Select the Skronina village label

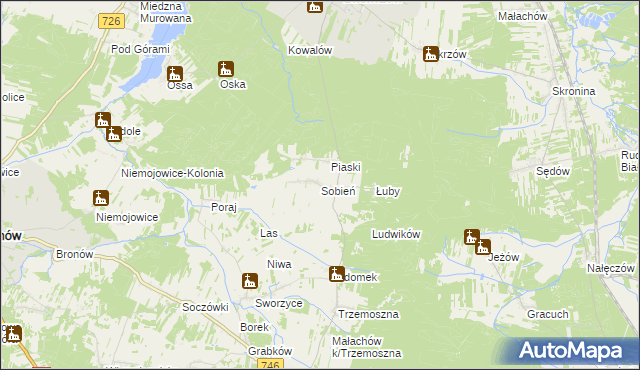573,91
